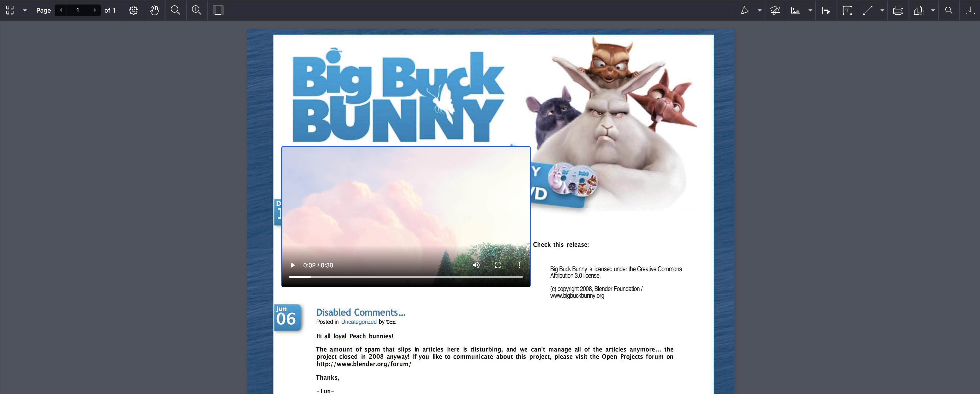Open the video more options menu

(x=519, y=265)
